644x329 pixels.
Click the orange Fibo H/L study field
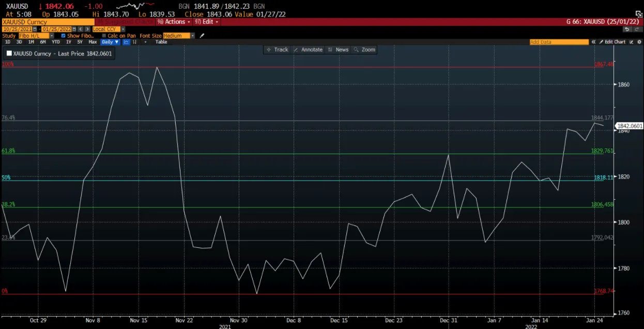pyautogui.click(x=33, y=35)
